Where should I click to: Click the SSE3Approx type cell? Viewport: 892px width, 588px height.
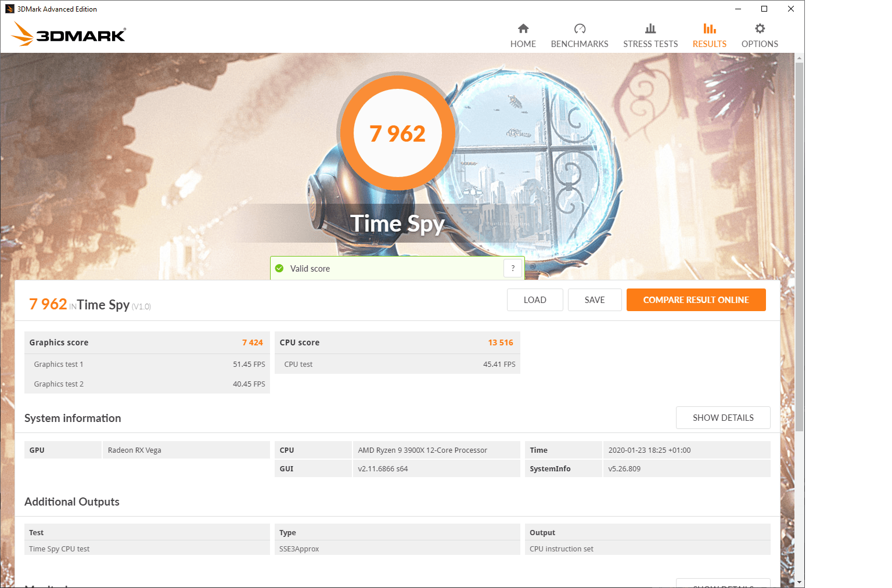coord(397,549)
